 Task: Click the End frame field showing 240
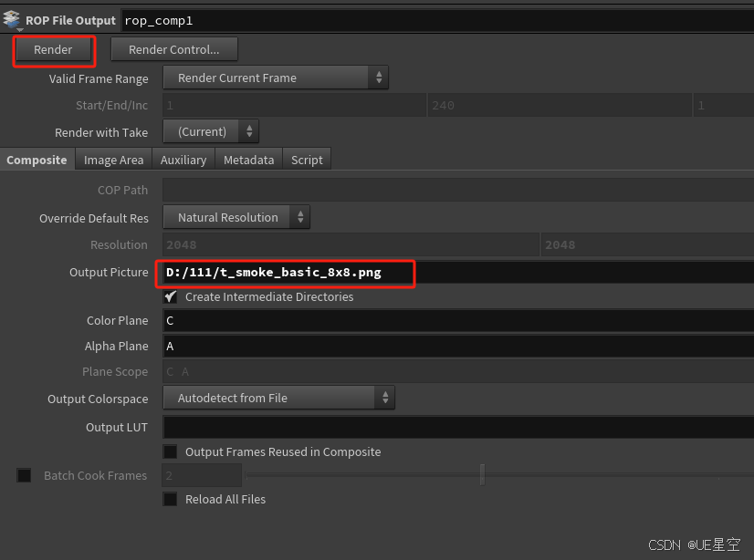point(560,105)
